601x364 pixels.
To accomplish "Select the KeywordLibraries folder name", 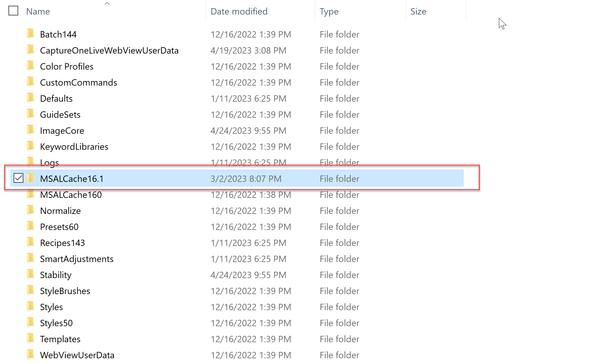I will pos(74,147).
